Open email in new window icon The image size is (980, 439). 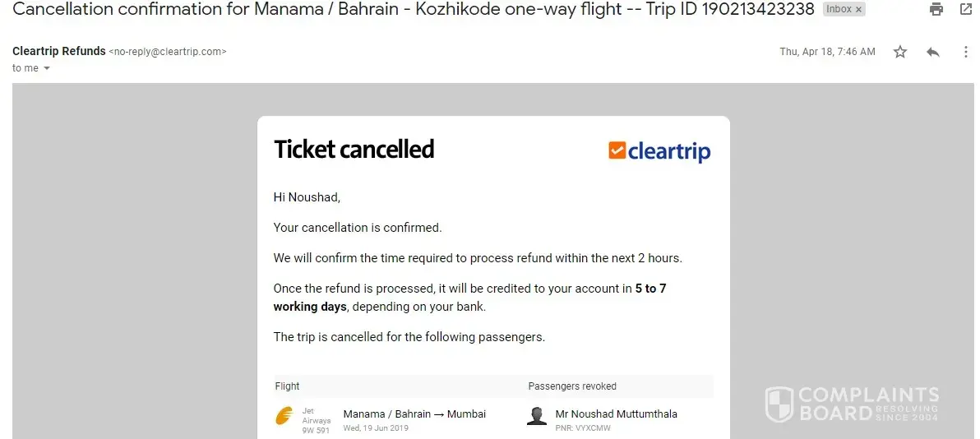coord(966,10)
